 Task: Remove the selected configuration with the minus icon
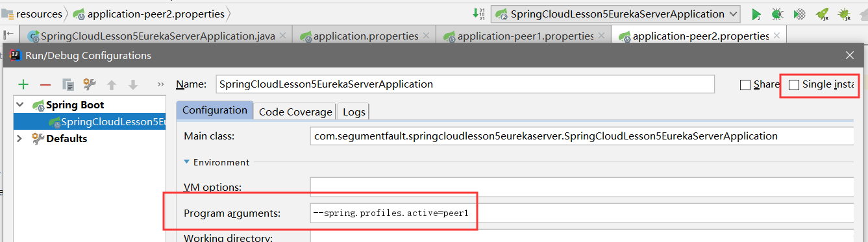pyautogui.click(x=45, y=84)
